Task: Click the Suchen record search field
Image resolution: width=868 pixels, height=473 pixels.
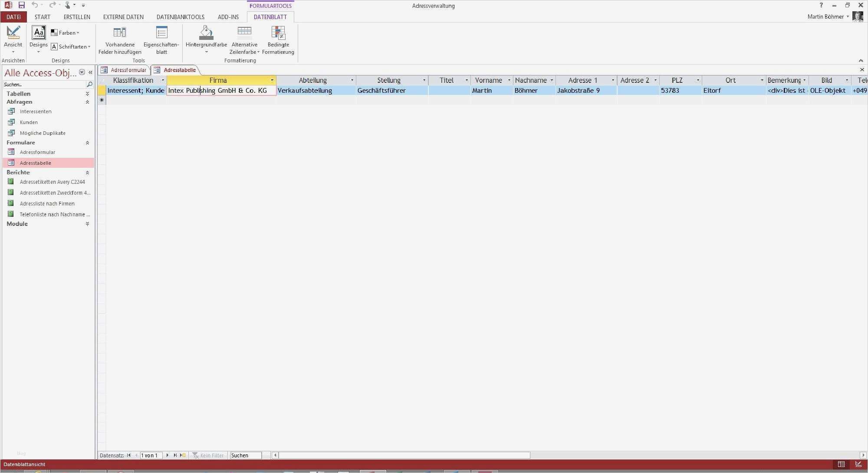Action: (x=245, y=455)
